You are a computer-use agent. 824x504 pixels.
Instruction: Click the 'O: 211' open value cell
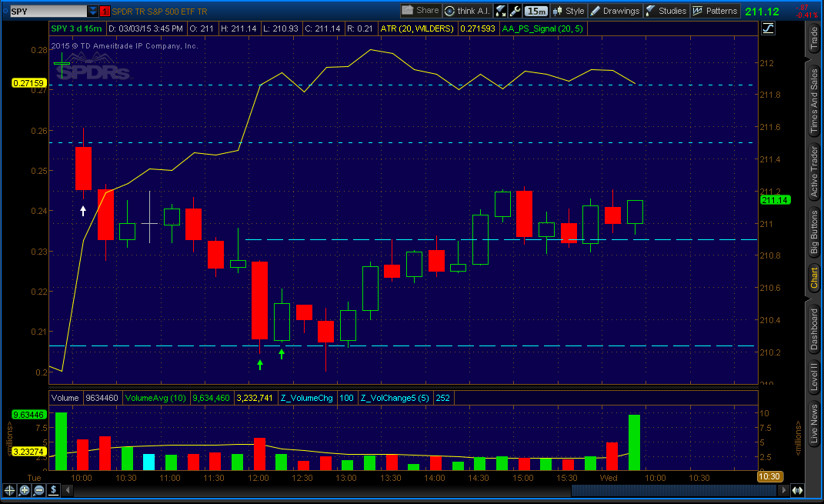point(202,28)
